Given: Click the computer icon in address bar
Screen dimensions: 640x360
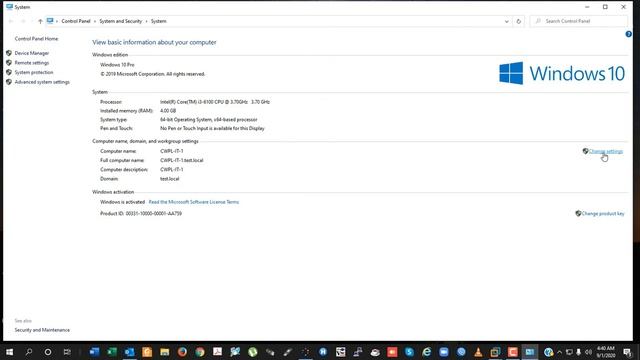Looking at the screenshot, I should 50,21.
